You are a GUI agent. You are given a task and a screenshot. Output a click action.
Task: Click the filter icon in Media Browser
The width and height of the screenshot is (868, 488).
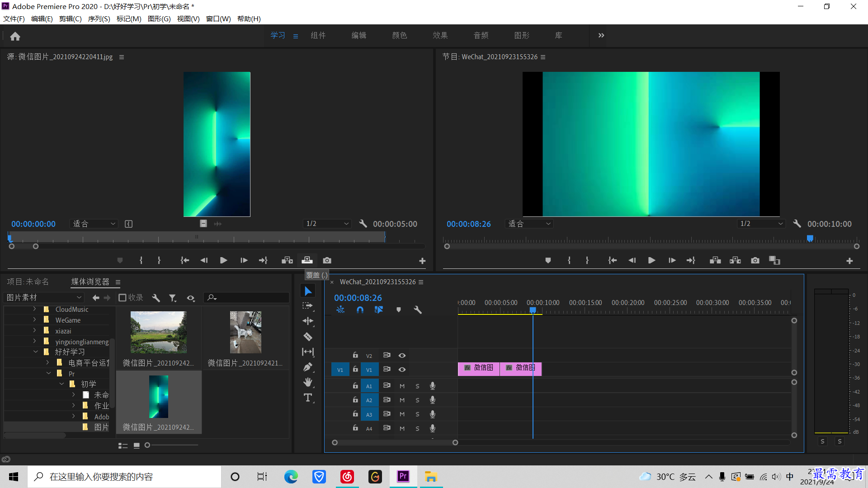tap(173, 298)
